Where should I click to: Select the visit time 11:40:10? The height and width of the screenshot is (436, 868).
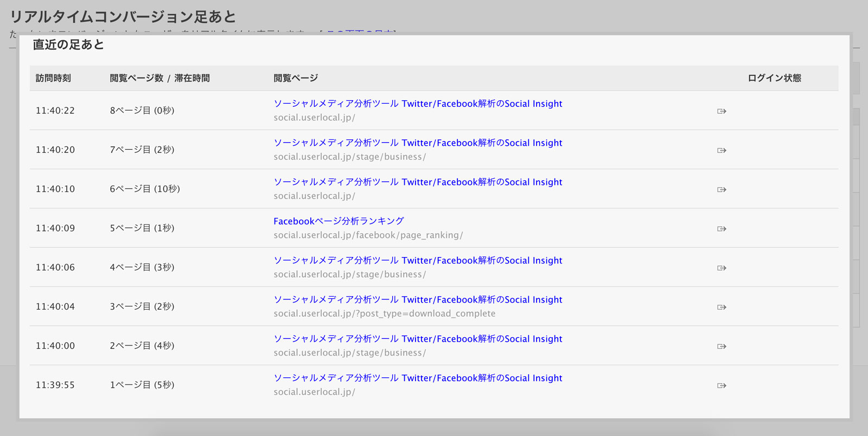55,189
